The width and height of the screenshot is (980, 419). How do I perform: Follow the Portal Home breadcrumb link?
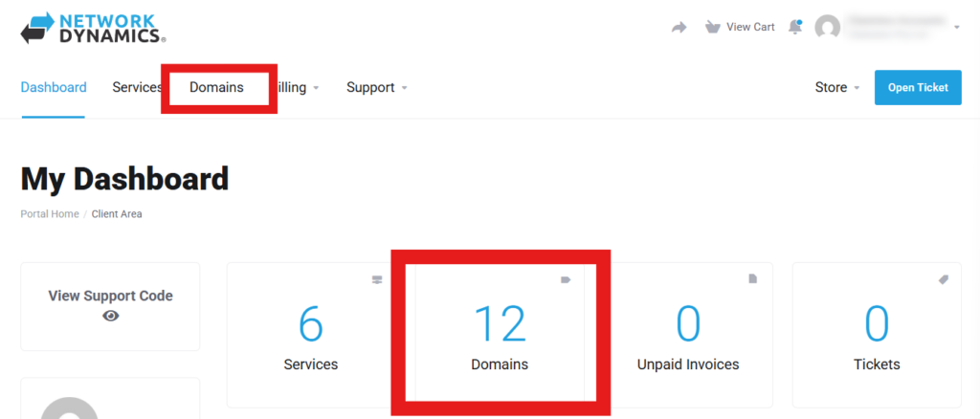(50, 214)
